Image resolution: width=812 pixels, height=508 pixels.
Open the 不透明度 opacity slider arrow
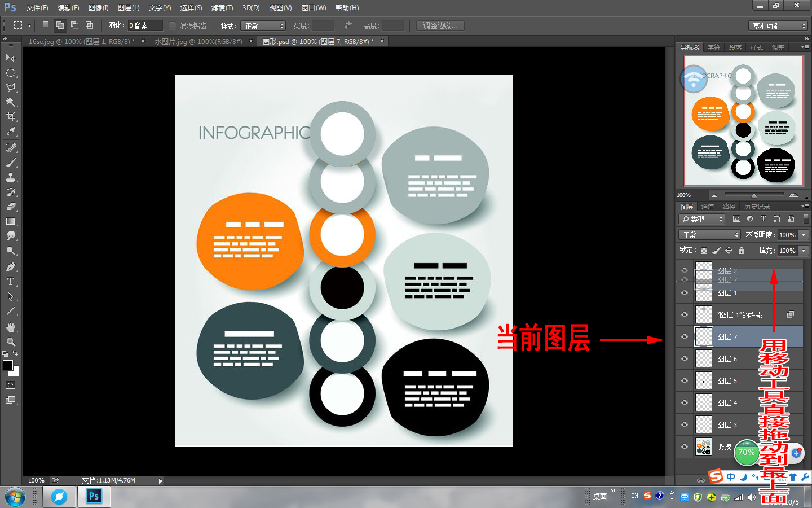click(x=804, y=235)
